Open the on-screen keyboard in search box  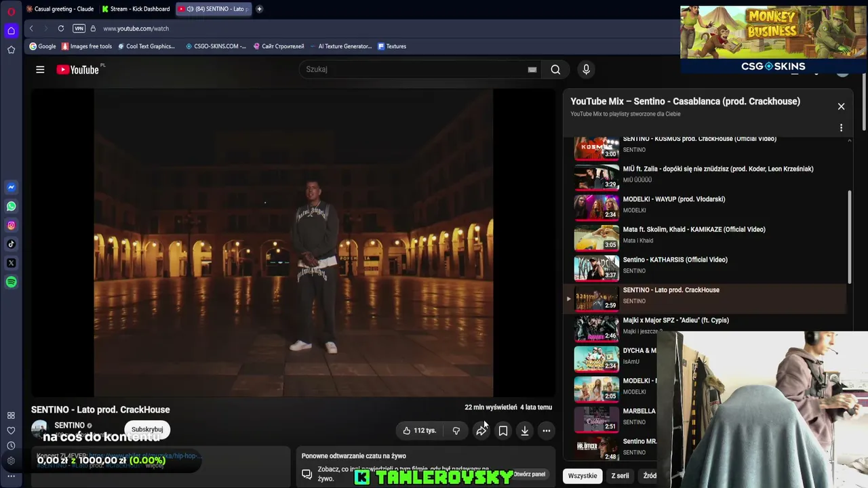pos(532,69)
